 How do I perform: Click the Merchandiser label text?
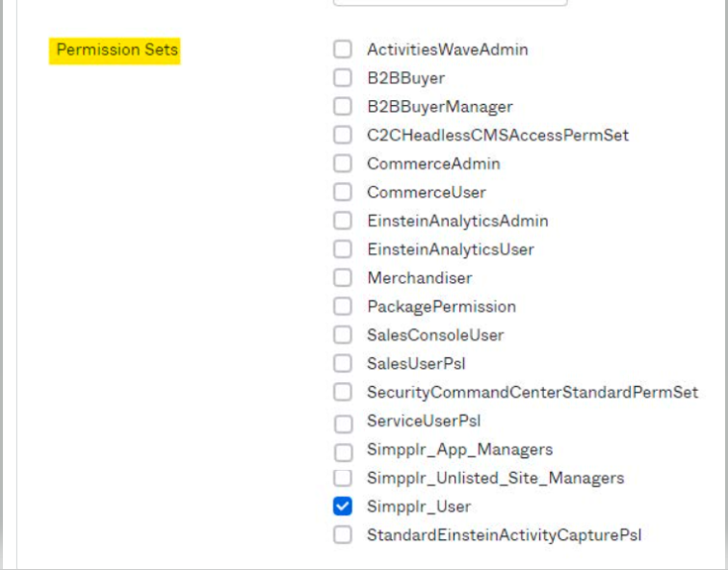(x=420, y=277)
